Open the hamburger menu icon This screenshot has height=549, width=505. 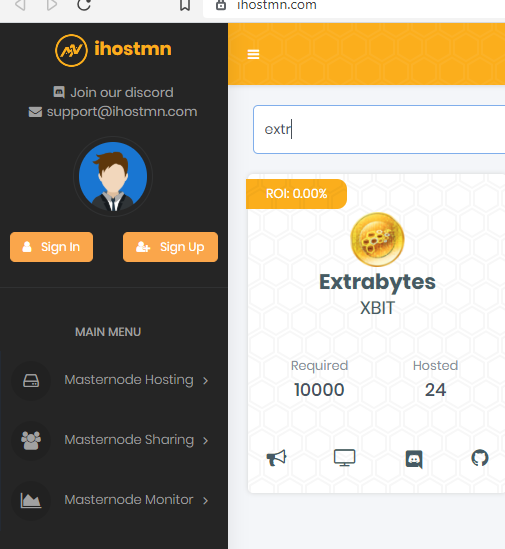(x=253, y=54)
